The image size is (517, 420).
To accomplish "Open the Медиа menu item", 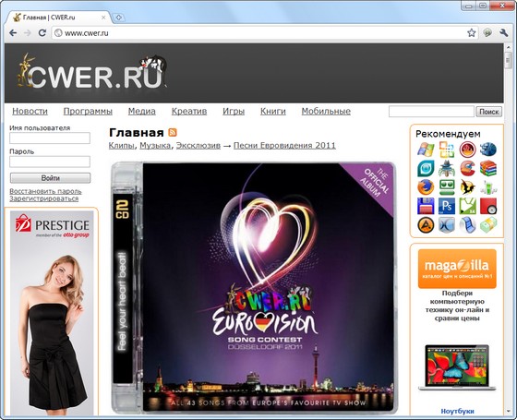I will [142, 112].
